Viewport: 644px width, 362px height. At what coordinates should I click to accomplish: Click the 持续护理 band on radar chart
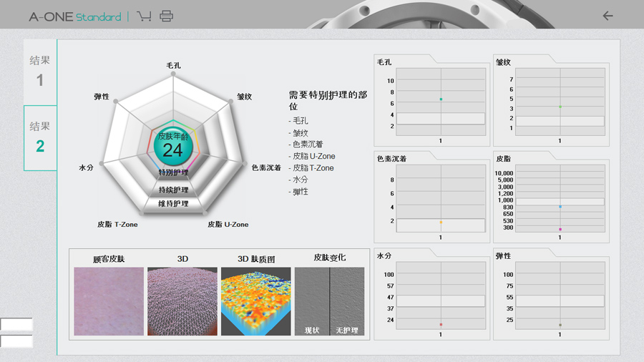tap(173, 190)
